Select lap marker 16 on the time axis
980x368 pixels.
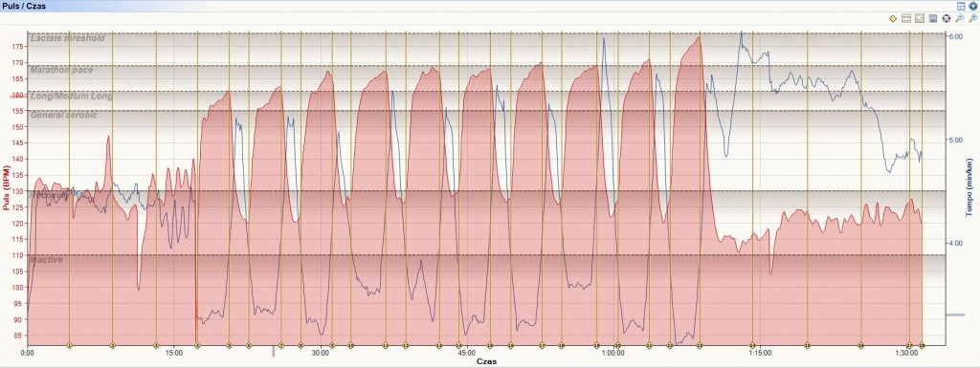click(x=511, y=345)
